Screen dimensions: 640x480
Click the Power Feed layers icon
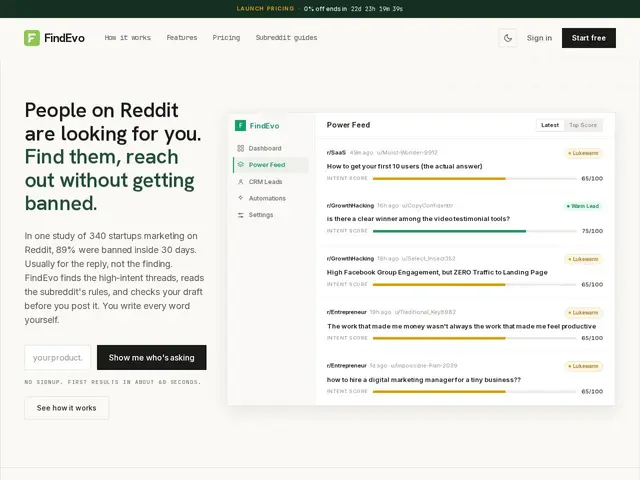pos(240,164)
